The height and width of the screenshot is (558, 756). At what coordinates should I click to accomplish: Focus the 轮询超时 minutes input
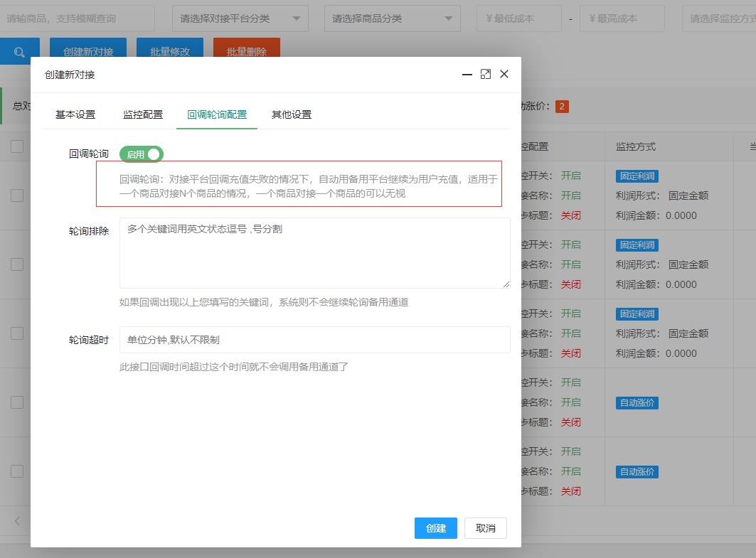[315, 340]
